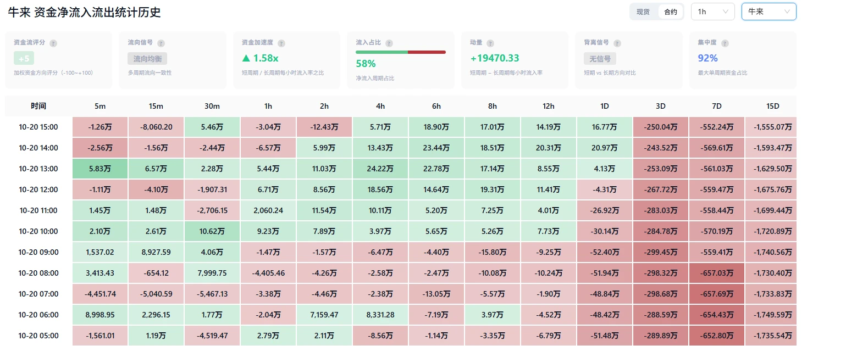Click the 无信号 divergence badge
Image resolution: width=868 pixels, height=346 pixels.
click(x=600, y=59)
